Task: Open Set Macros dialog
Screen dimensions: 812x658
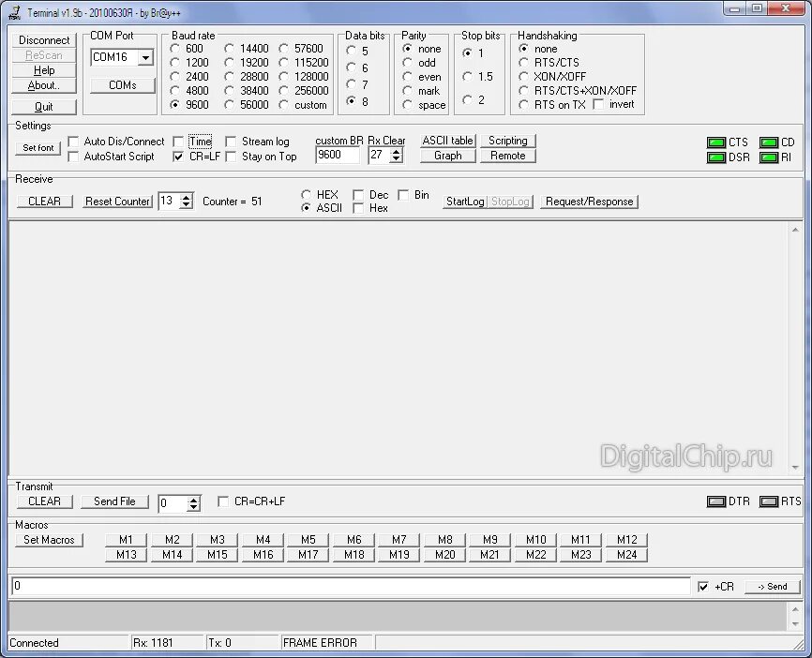Action: tap(49, 540)
